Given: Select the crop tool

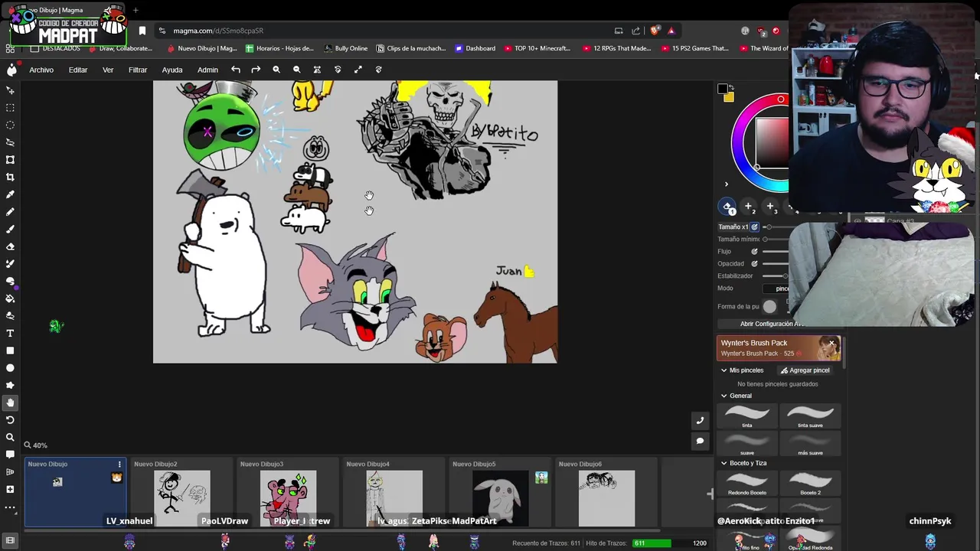Looking at the screenshot, I should coord(10,177).
